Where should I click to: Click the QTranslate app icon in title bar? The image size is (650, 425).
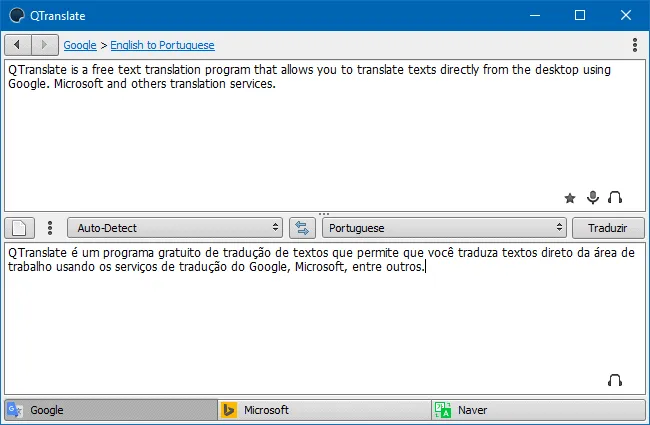(x=17, y=15)
